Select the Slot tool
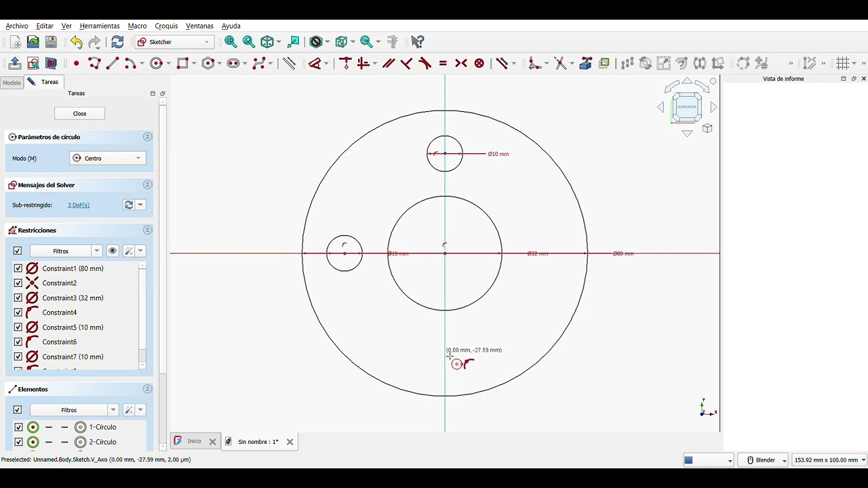Screen dimensions: 868x488 (233, 63)
